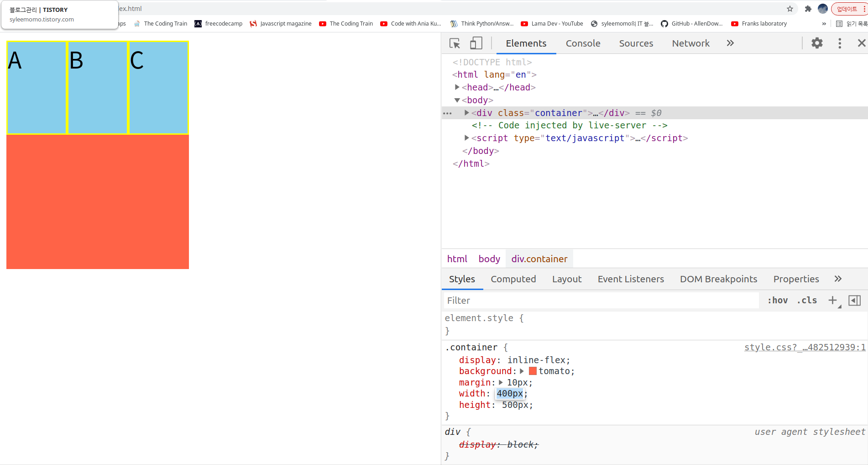Open the Franks laboratory bookmark

759,24
